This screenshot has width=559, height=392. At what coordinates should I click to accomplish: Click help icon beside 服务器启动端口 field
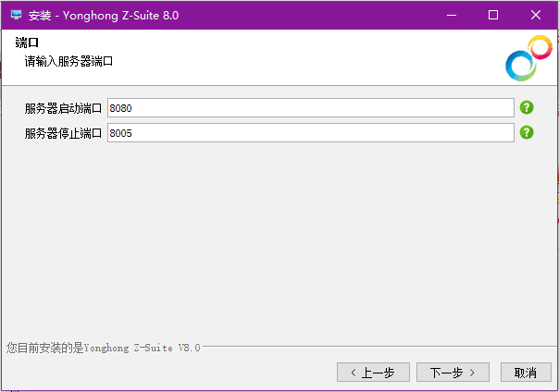(x=527, y=107)
